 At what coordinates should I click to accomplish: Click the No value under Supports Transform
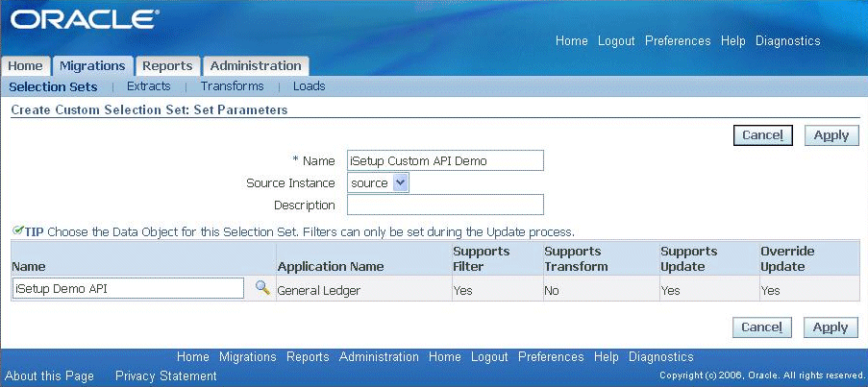(x=552, y=290)
